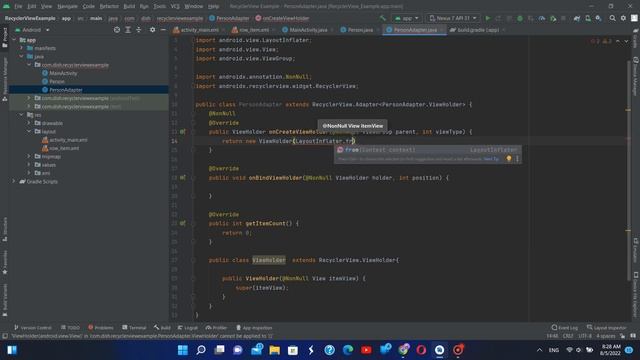Open the Event Log button
The image size is (640, 360).
[564, 328]
